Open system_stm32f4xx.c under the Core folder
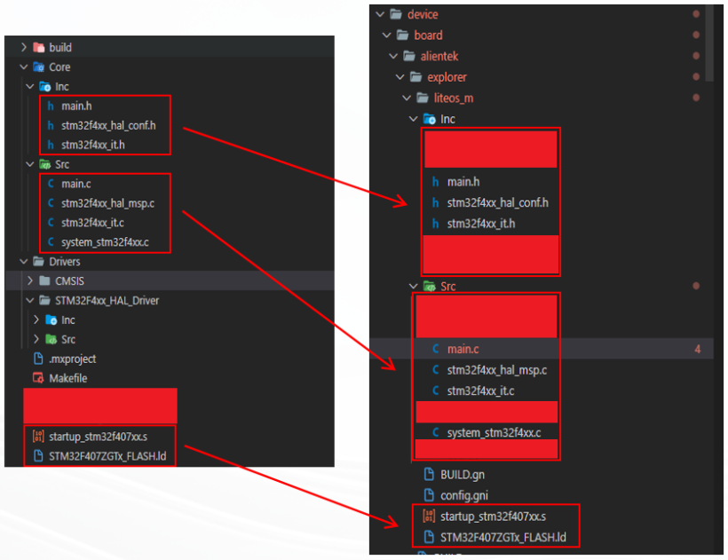728x560 pixels. point(105,242)
